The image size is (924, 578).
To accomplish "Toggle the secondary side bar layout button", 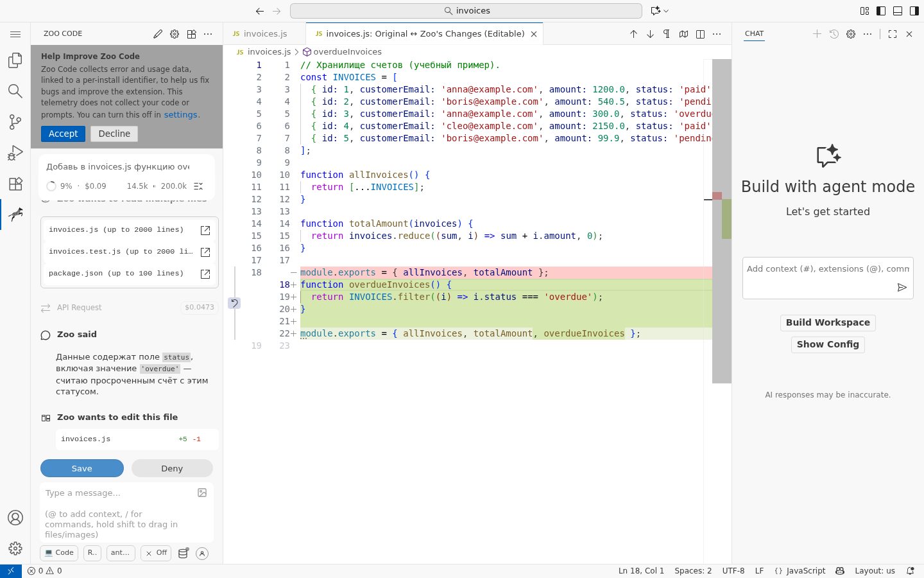I will pos(914,11).
